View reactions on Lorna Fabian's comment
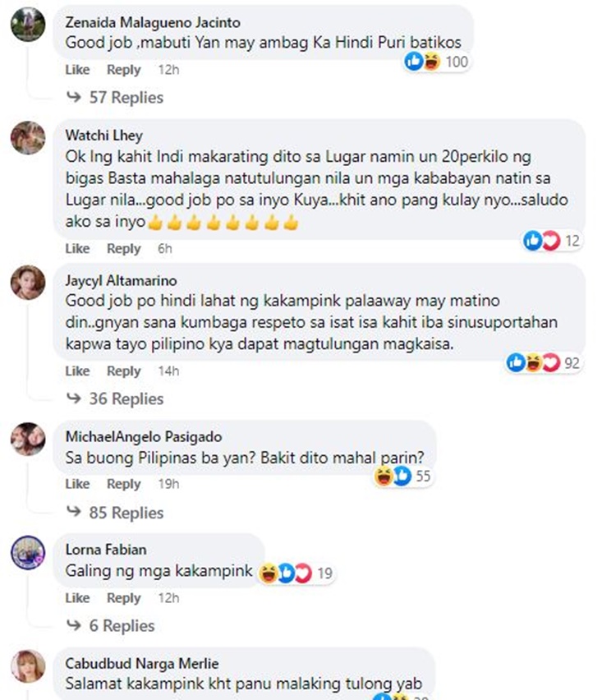The image size is (616, 700). click(296, 573)
